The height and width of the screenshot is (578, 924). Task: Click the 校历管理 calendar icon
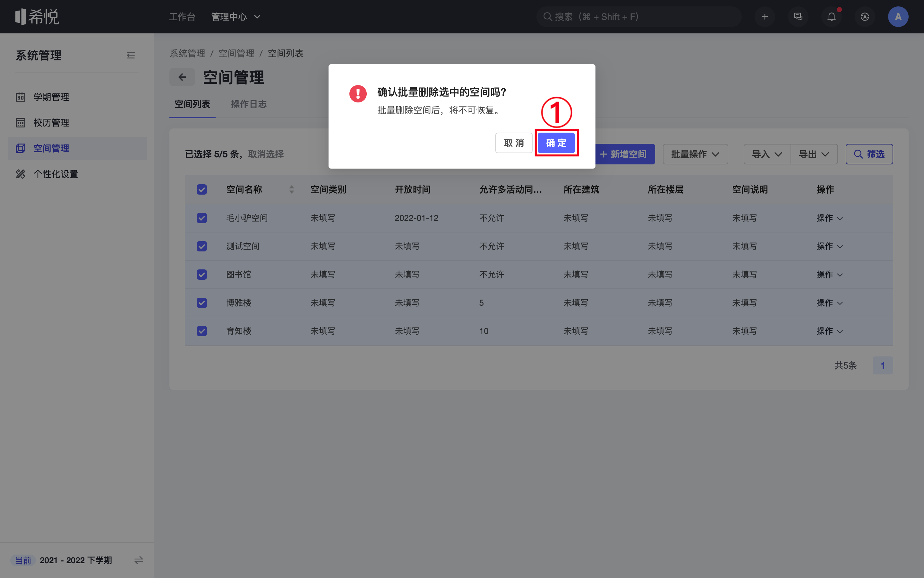coord(21,123)
